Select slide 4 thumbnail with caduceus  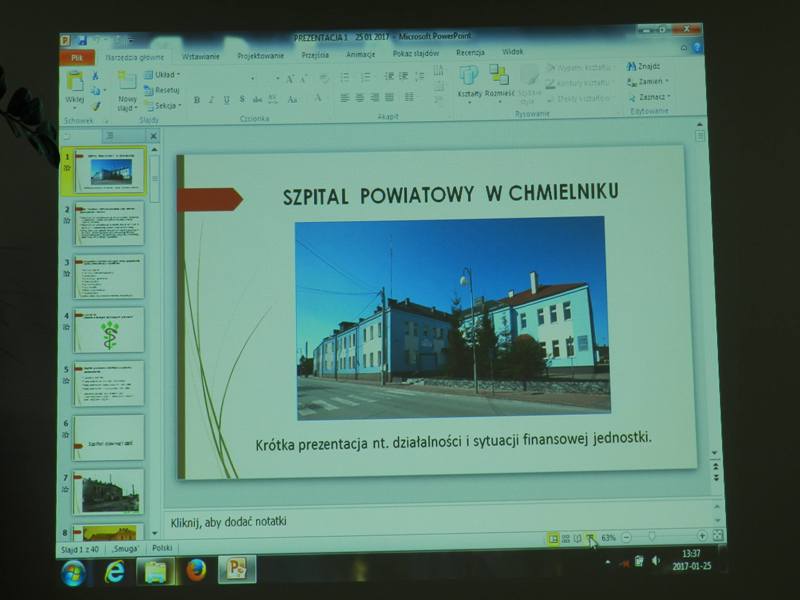coord(109,331)
